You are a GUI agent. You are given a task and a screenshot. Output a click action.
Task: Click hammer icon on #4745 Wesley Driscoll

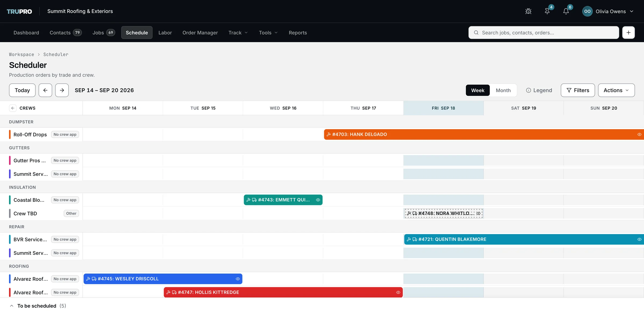[x=88, y=279]
